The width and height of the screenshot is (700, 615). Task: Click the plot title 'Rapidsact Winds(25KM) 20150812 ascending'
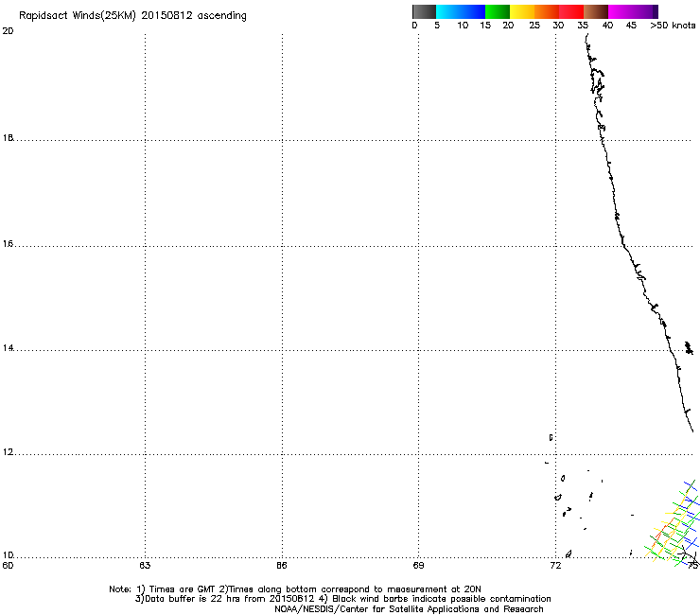[x=132, y=16]
